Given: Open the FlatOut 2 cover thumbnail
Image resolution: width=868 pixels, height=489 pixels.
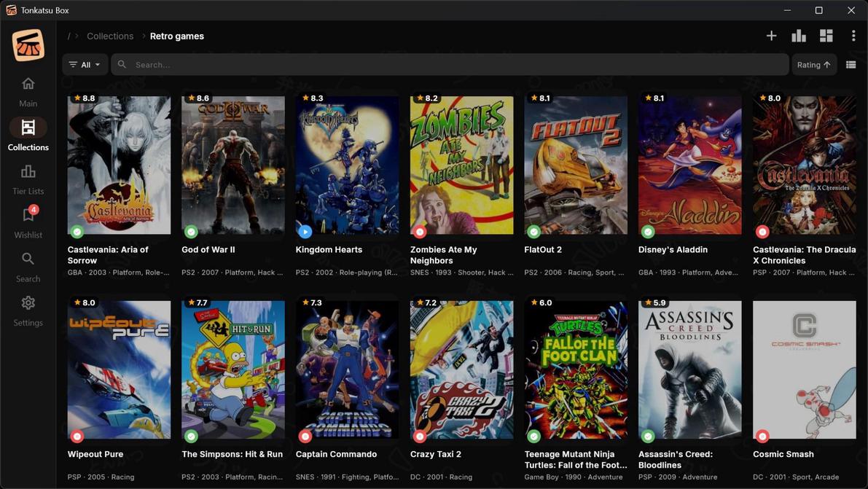Looking at the screenshot, I should pyautogui.click(x=576, y=165).
